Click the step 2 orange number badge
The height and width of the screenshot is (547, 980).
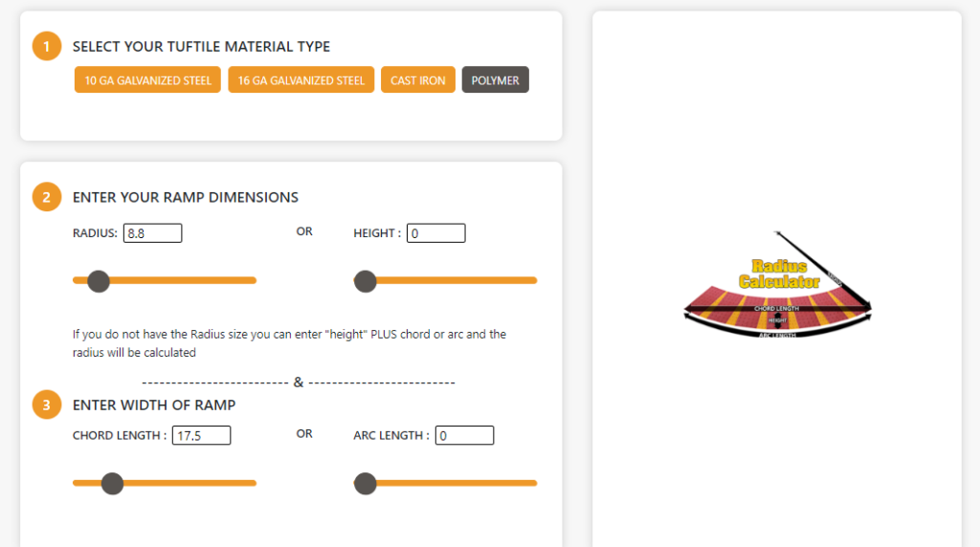pos(47,198)
